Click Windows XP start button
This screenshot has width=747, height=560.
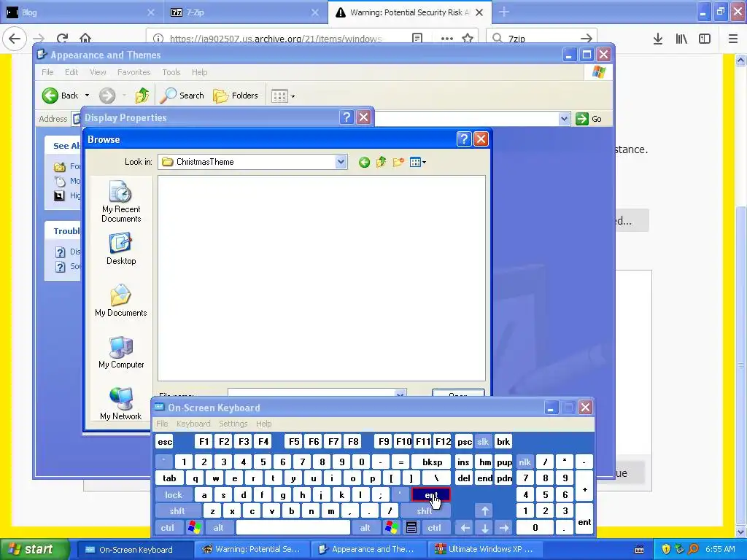[34, 550]
